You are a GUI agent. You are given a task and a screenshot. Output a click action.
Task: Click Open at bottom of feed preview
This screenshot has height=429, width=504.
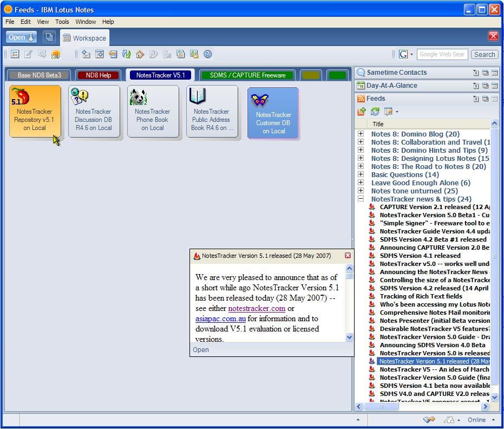point(200,349)
